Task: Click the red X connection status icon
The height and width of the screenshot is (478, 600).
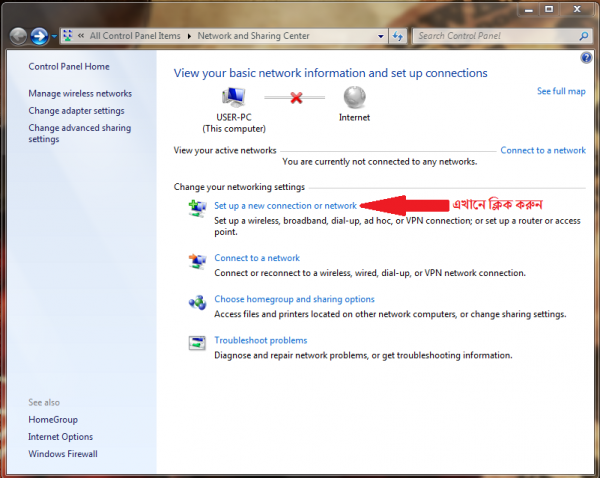Action: pyautogui.click(x=296, y=98)
